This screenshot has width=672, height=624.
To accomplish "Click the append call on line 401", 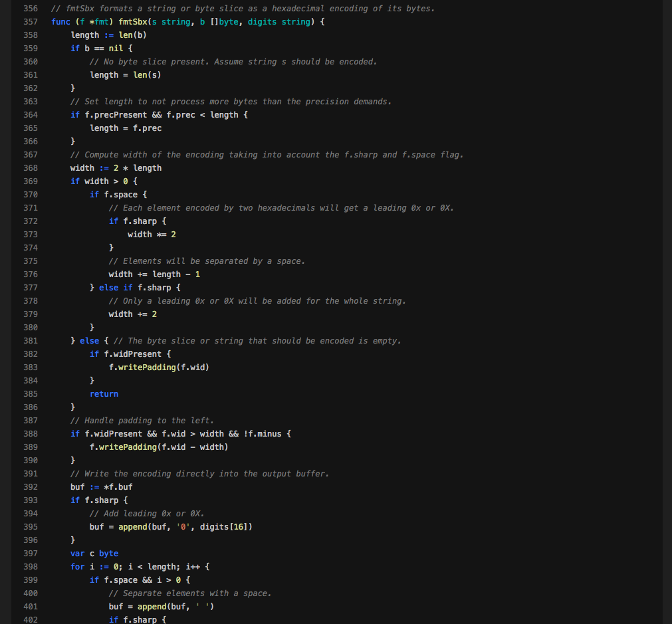I will 152,606.
